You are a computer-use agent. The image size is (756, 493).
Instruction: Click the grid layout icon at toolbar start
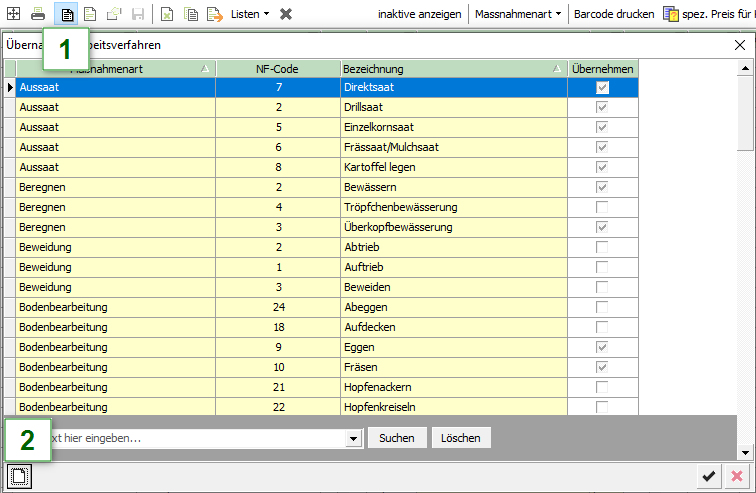click(x=13, y=14)
